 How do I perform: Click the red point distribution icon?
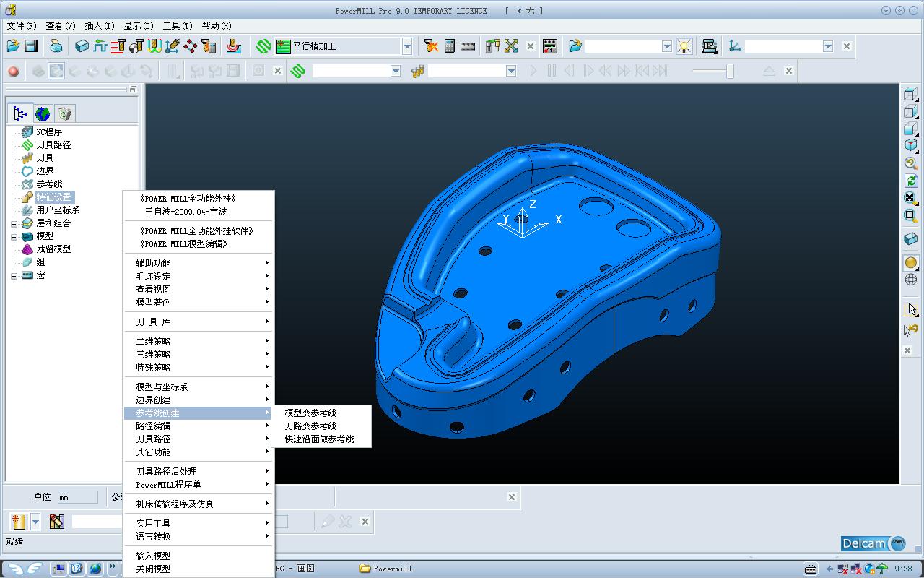click(x=191, y=46)
